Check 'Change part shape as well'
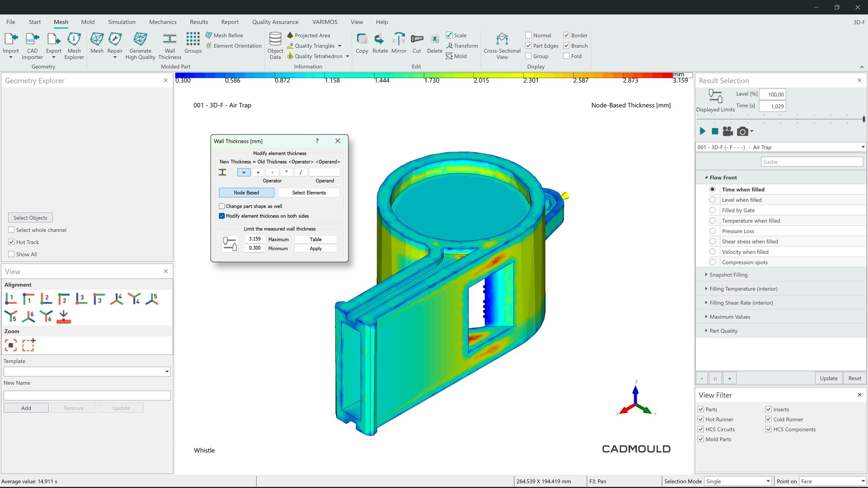The image size is (868, 488). click(x=222, y=206)
